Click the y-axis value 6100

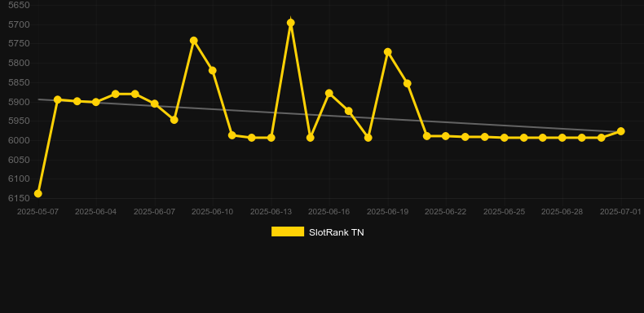(x=19, y=179)
